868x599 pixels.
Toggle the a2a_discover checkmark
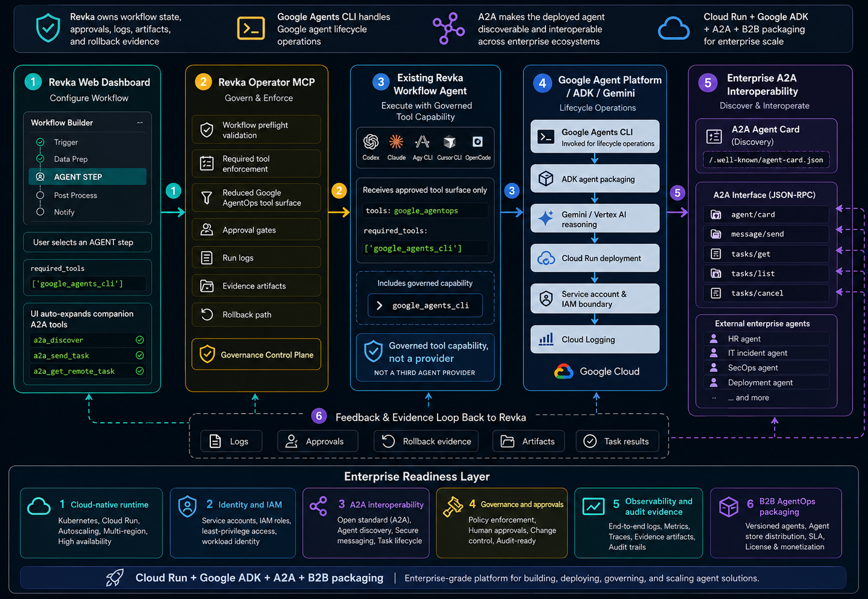140,340
